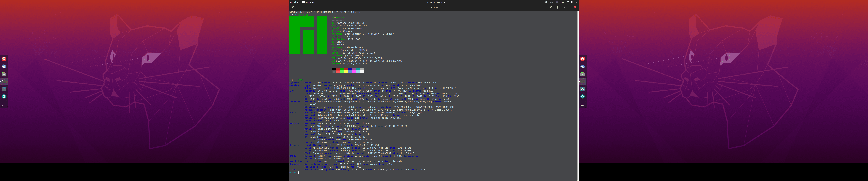
Task: Show applications grid in the right monitor dock
Action: [583, 104]
